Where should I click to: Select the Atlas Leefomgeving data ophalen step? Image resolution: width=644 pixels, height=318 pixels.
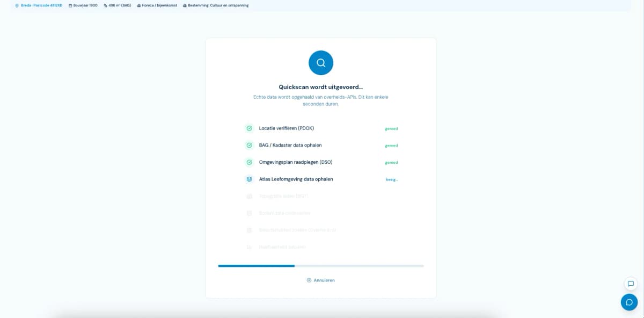pyautogui.click(x=321, y=179)
